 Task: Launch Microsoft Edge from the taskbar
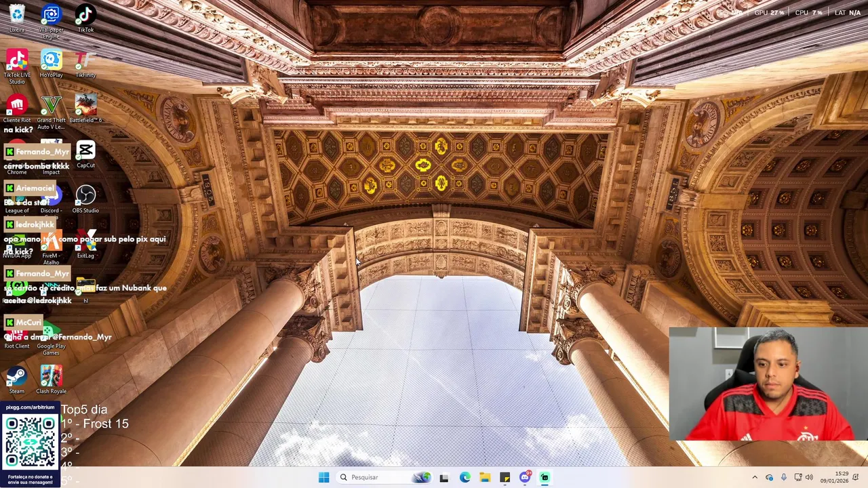pyautogui.click(x=465, y=477)
